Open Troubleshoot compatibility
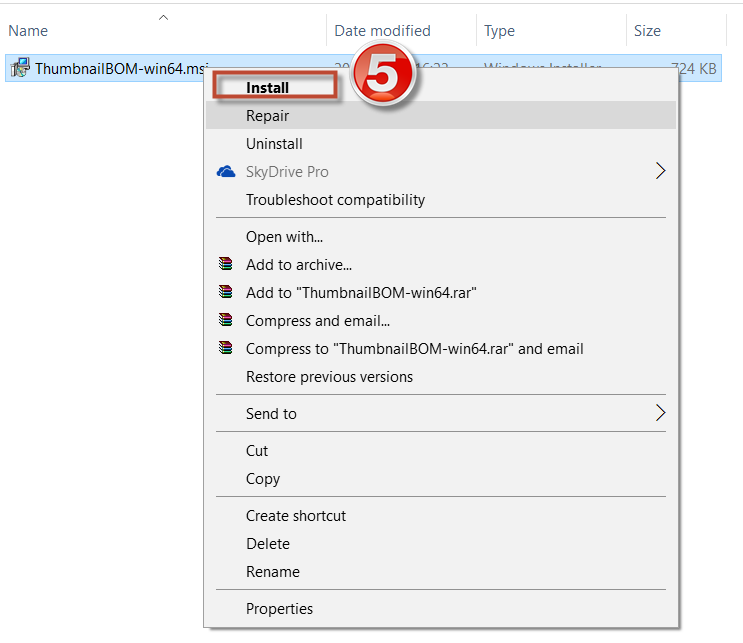The width and height of the screenshot is (743, 643). click(335, 200)
